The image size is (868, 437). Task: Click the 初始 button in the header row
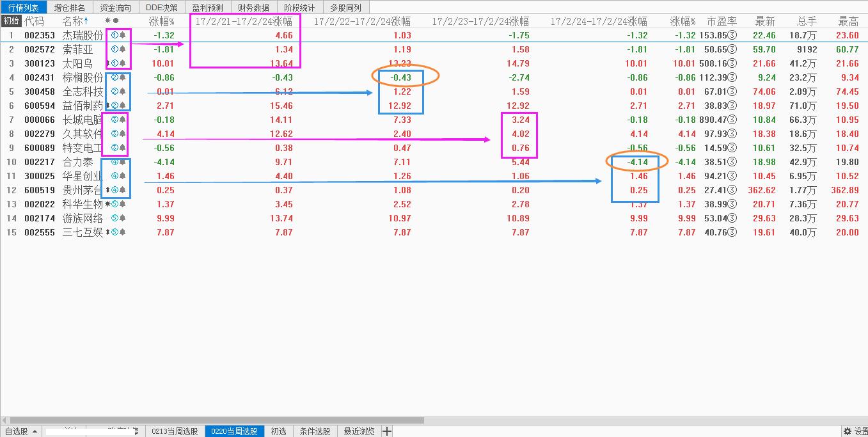[11, 20]
